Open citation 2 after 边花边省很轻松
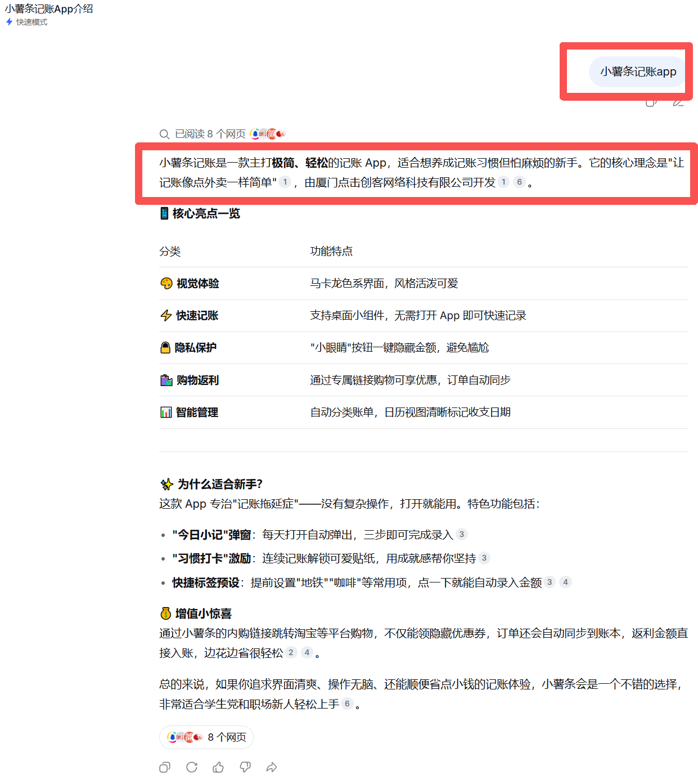The height and width of the screenshot is (784, 698). click(291, 652)
